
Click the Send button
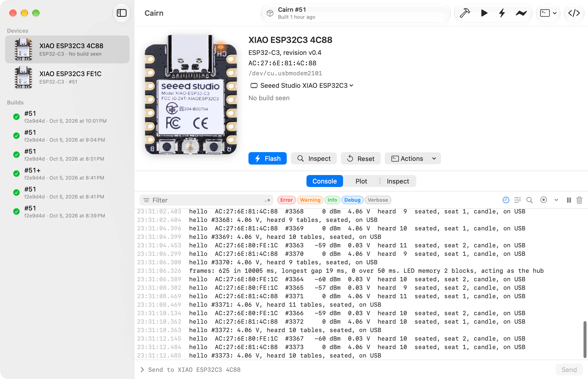coord(569,370)
